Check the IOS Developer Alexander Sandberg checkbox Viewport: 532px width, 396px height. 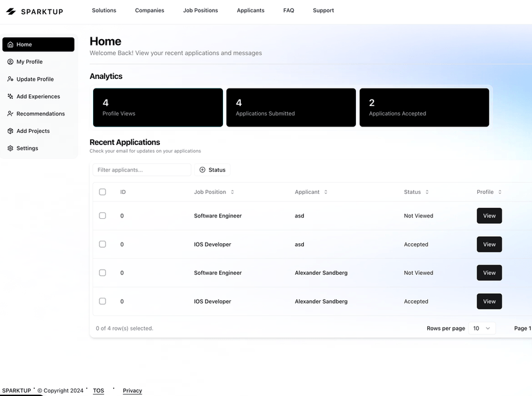click(x=102, y=301)
